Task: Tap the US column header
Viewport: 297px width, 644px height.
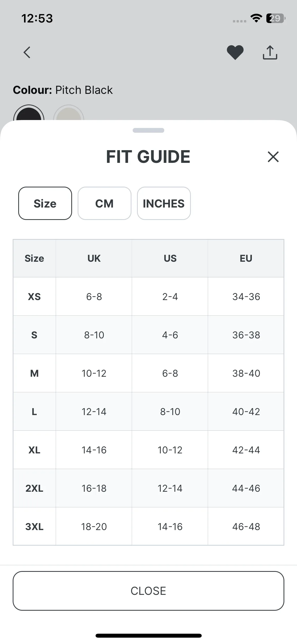Action: (170, 258)
